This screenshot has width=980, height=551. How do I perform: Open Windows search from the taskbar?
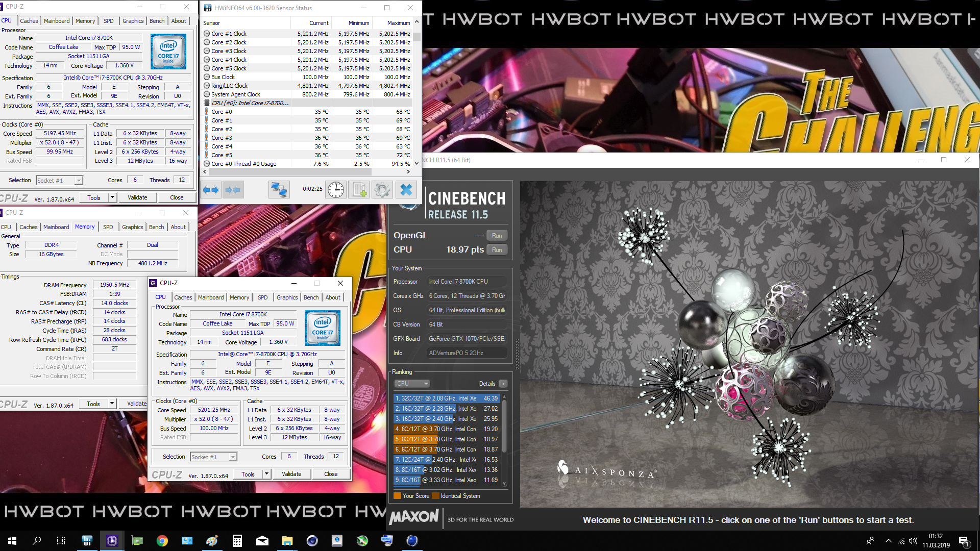tap(37, 541)
